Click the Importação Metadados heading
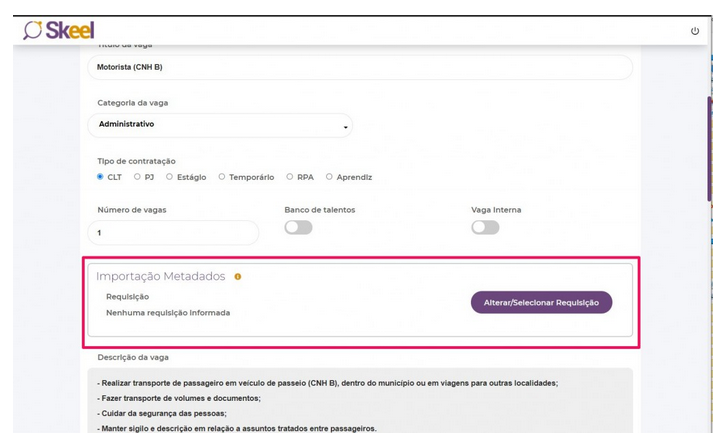The image size is (717, 437). pos(160,277)
